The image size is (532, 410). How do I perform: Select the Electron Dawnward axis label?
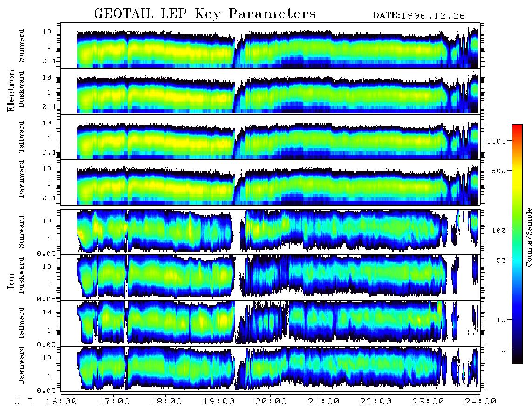coord(21,179)
